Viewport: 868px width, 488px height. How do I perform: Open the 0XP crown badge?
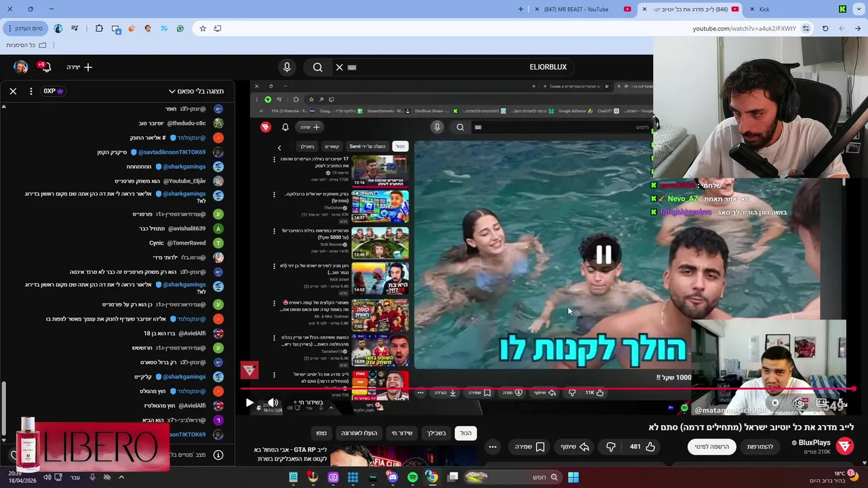click(x=54, y=91)
